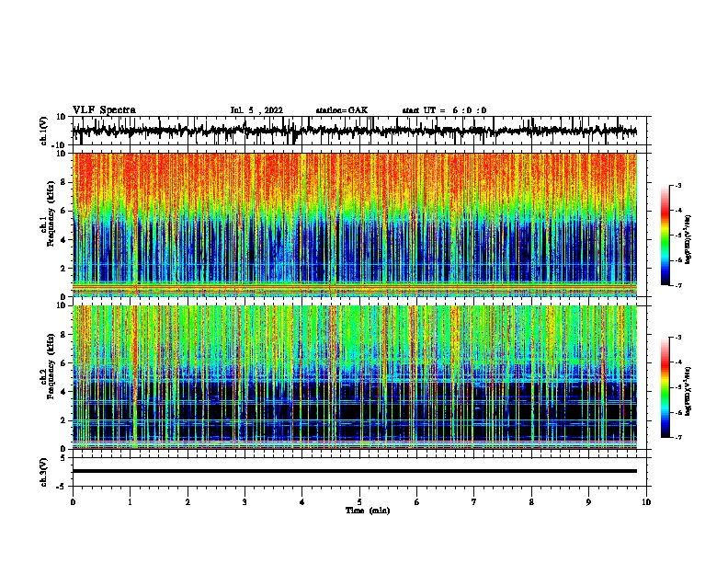The height and width of the screenshot is (563, 728).
Task: Click the time-axis tick label "7"
Action: pos(474,502)
